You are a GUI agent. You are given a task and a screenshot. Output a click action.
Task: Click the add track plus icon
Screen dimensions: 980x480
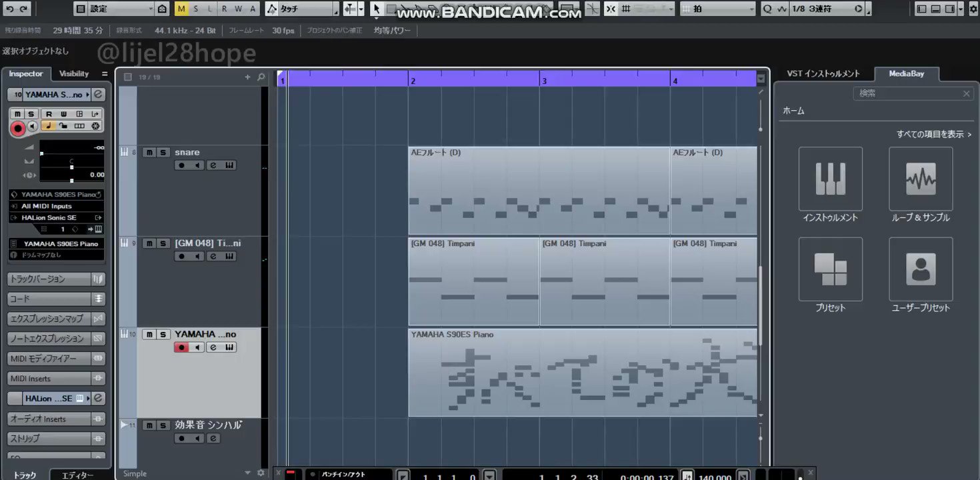(x=247, y=77)
